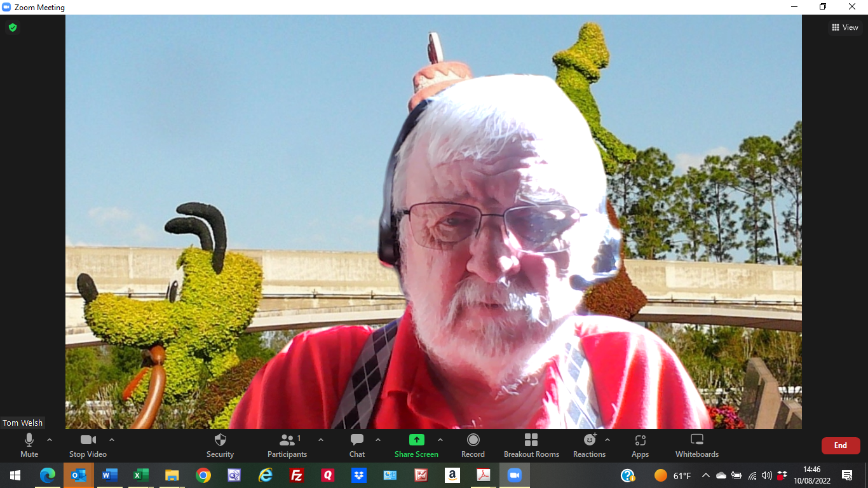Switch to Outlook in taskbar
This screenshot has width=868, height=488.
(x=79, y=475)
